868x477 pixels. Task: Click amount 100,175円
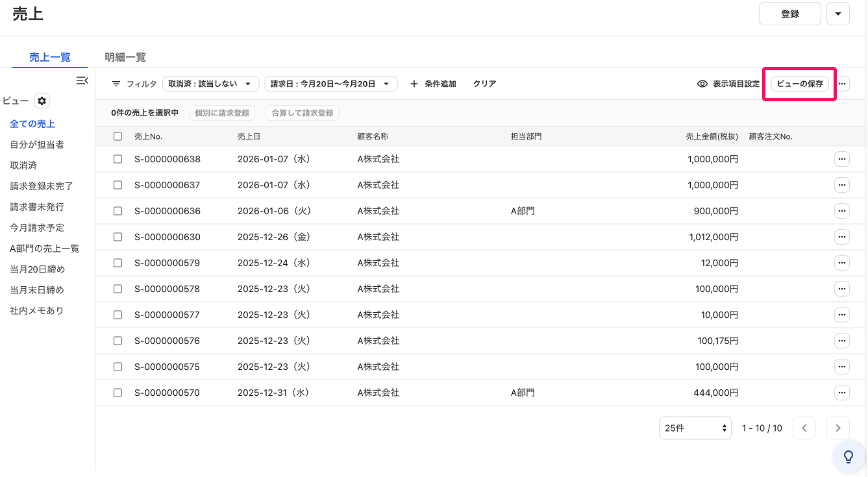click(x=718, y=341)
